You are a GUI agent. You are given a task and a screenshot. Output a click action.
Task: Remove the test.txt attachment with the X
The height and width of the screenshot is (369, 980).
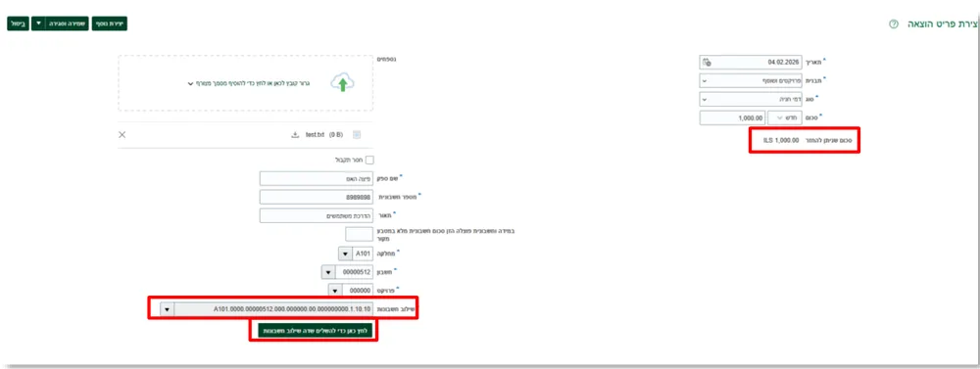(x=122, y=134)
